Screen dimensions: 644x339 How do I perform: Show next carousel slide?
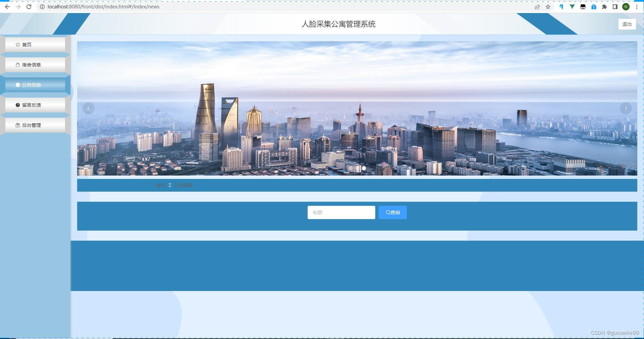(x=626, y=108)
